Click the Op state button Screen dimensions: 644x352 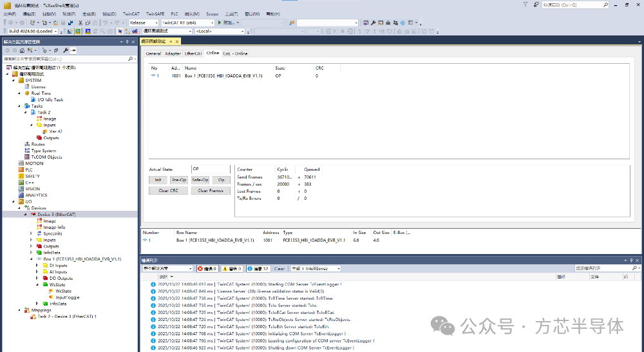[x=222, y=180]
